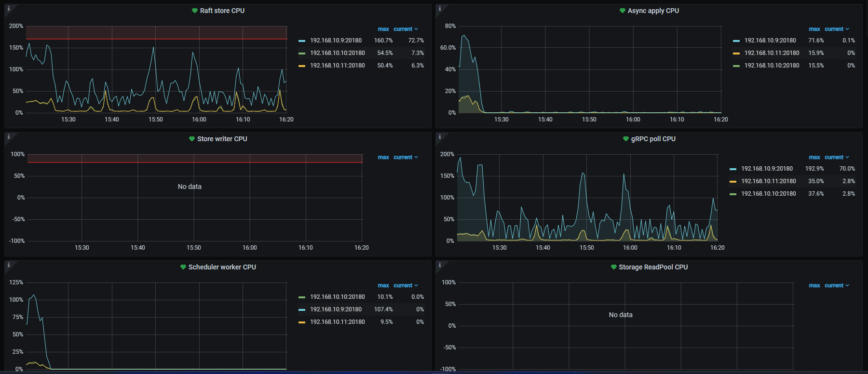Open the Storage ReadPool CPU panel title menu
Viewport: 868px width, 374px height.
(x=653, y=267)
